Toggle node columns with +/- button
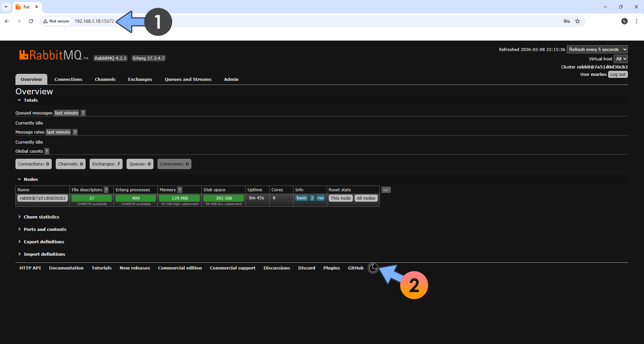This screenshot has width=644, height=344. point(386,190)
